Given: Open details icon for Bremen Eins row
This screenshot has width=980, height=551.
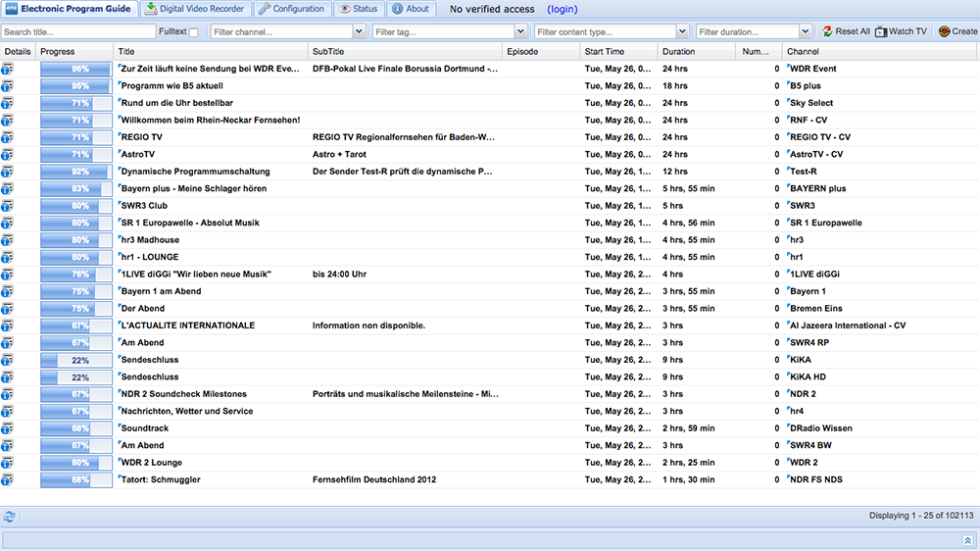Looking at the screenshot, I should click(7, 309).
